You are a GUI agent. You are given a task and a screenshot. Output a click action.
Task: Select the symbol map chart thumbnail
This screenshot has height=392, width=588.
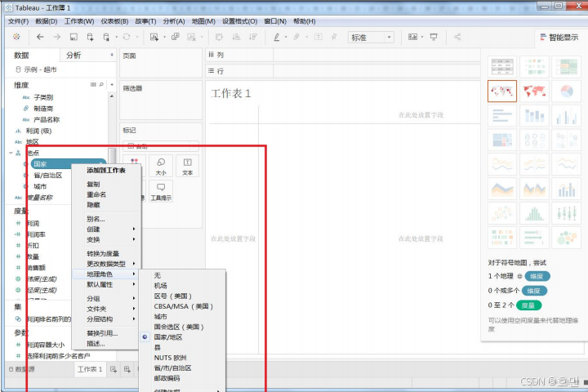[502, 91]
